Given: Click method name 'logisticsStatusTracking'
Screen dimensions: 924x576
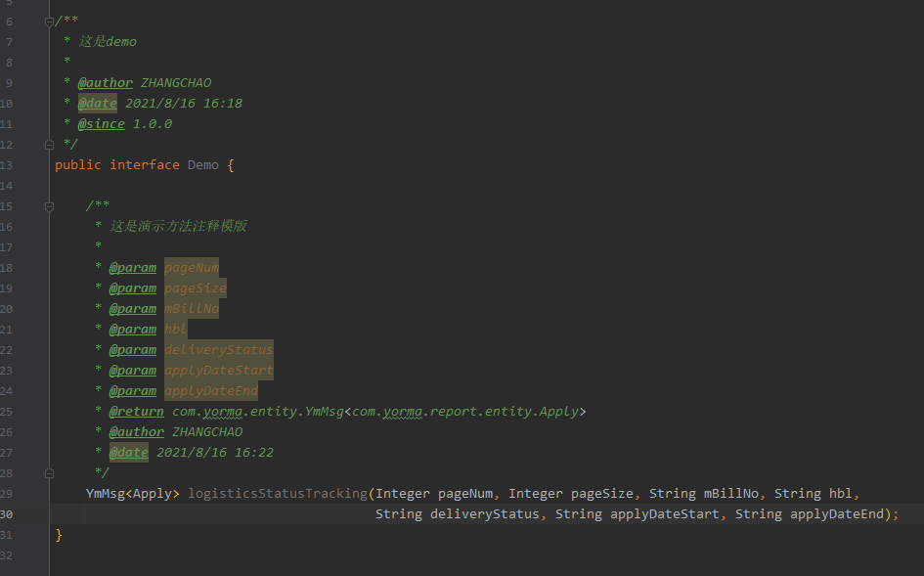Looking at the screenshot, I should pyautogui.click(x=278, y=494).
